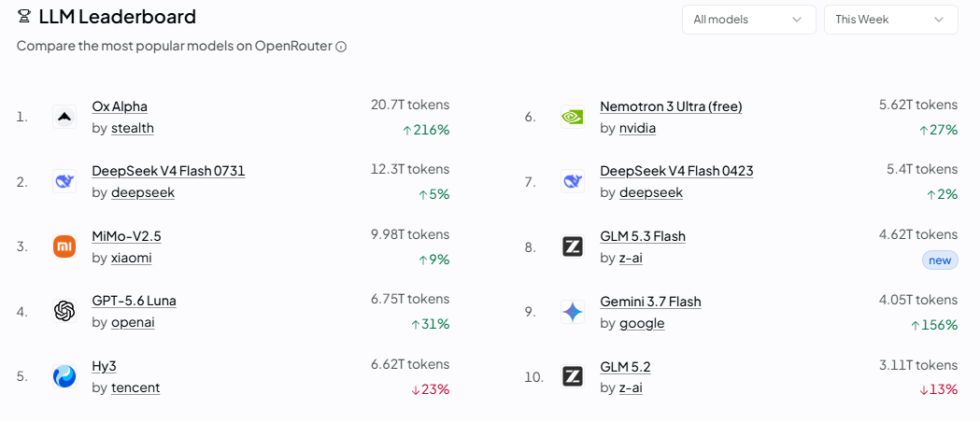
Task: Click the xiaomi author link
Action: 131,258
